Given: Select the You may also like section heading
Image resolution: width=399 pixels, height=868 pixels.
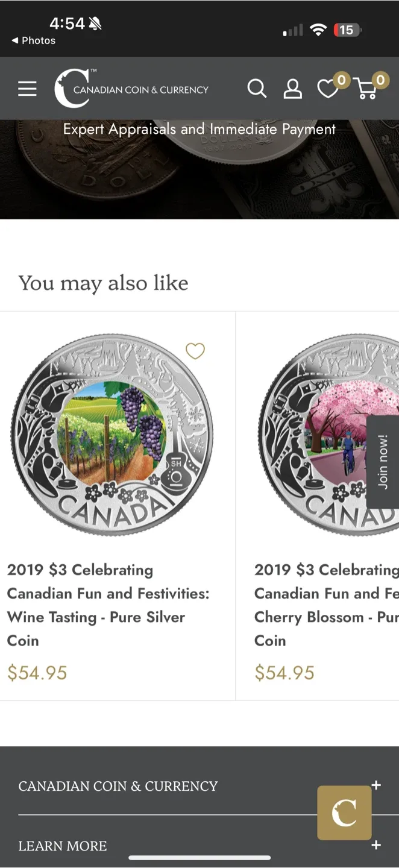Looking at the screenshot, I should tap(103, 283).
